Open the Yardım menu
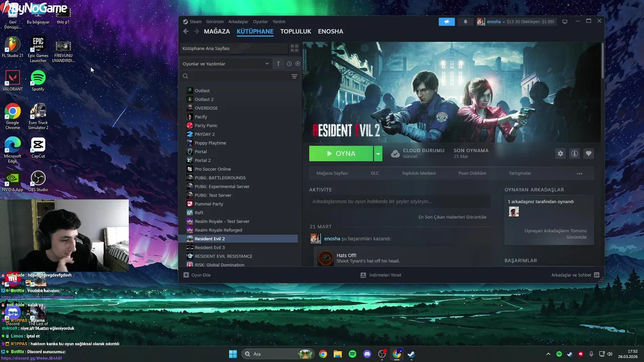The width and height of the screenshot is (644, 362). click(279, 22)
